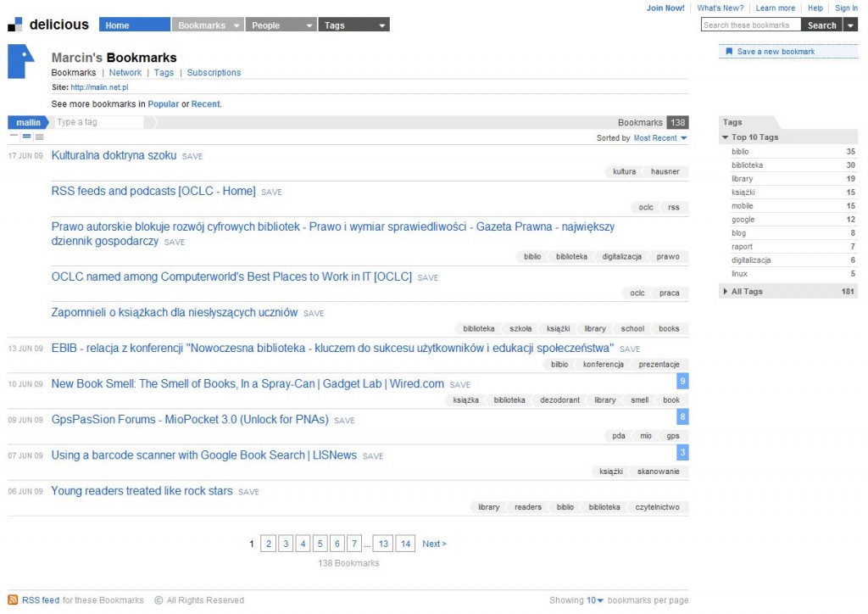
Task: Open the Learn more link
Action: tap(775, 8)
